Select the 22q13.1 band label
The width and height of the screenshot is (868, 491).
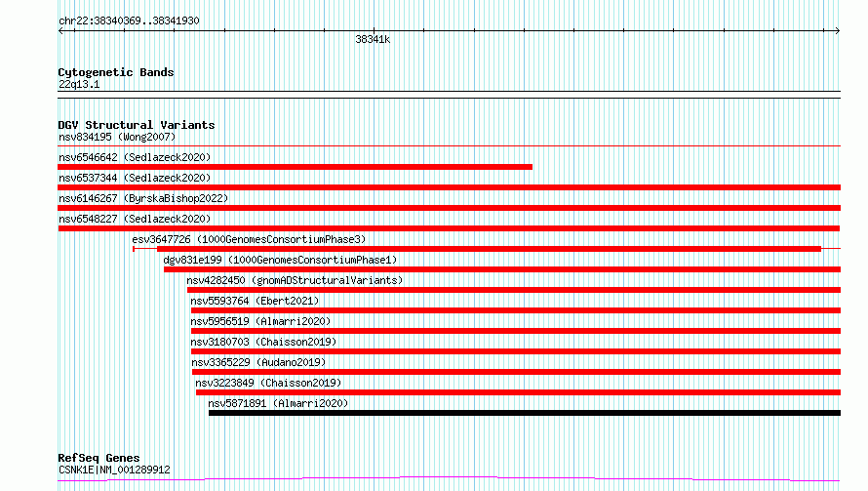(x=79, y=84)
